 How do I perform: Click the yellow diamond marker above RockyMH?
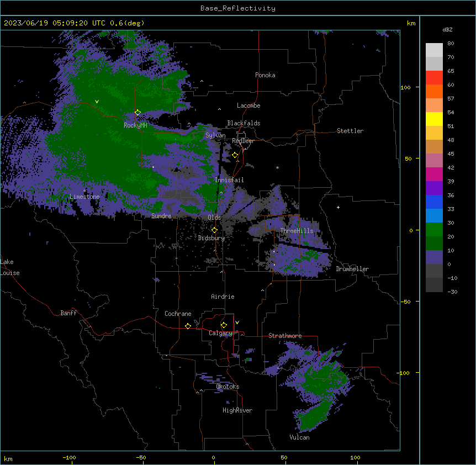pos(138,113)
